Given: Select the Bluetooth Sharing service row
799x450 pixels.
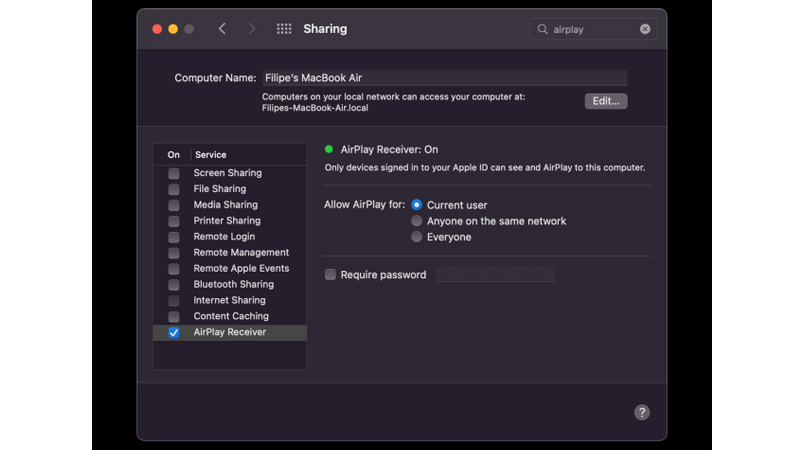Looking at the screenshot, I should click(x=230, y=284).
